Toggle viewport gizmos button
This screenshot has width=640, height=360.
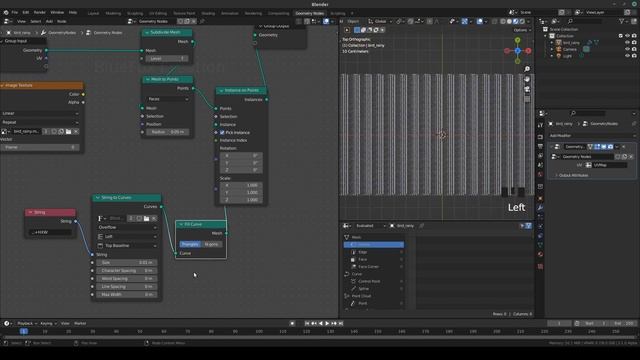point(464,21)
